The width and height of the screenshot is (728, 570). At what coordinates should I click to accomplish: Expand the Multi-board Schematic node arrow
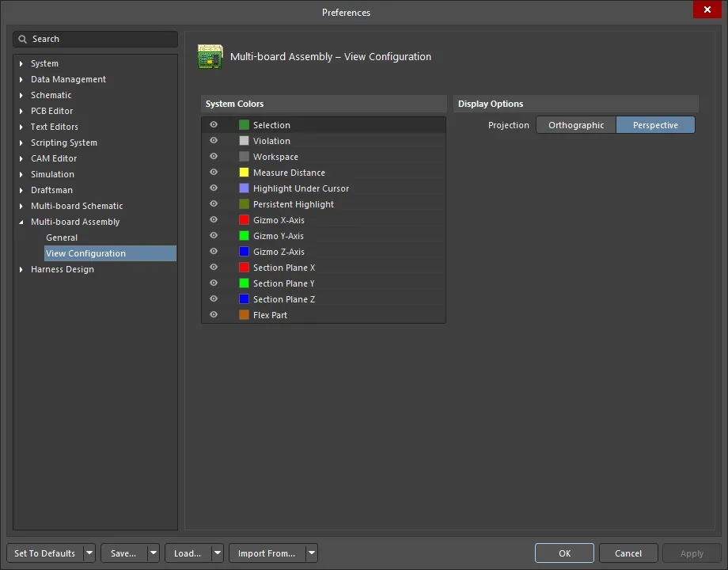[x=21, y=206]
